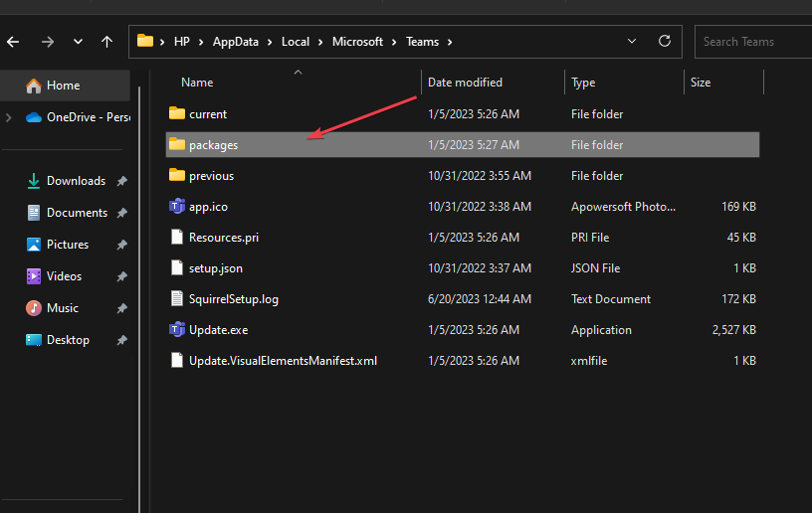Click the pin icon next to Documents

122,213
